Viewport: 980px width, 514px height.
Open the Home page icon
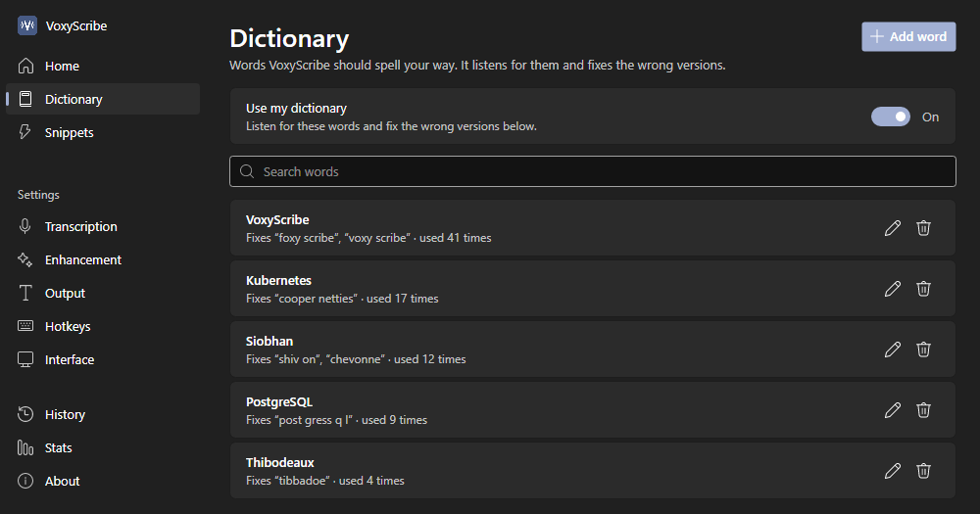[x=25, y=66]
